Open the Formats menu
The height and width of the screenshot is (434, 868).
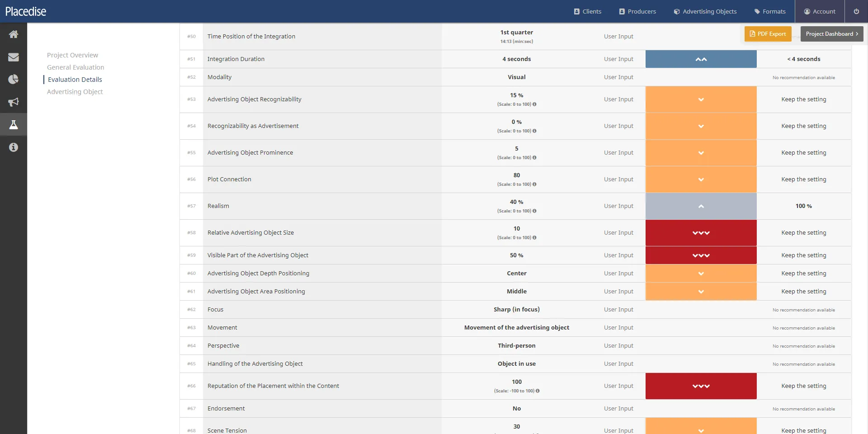coord(769,11)
